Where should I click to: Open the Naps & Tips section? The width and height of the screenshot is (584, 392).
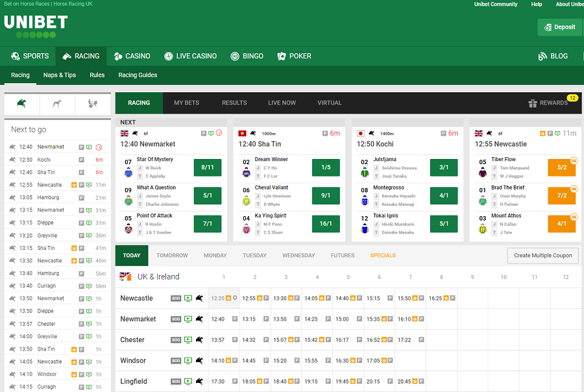[x=60, y=75]
